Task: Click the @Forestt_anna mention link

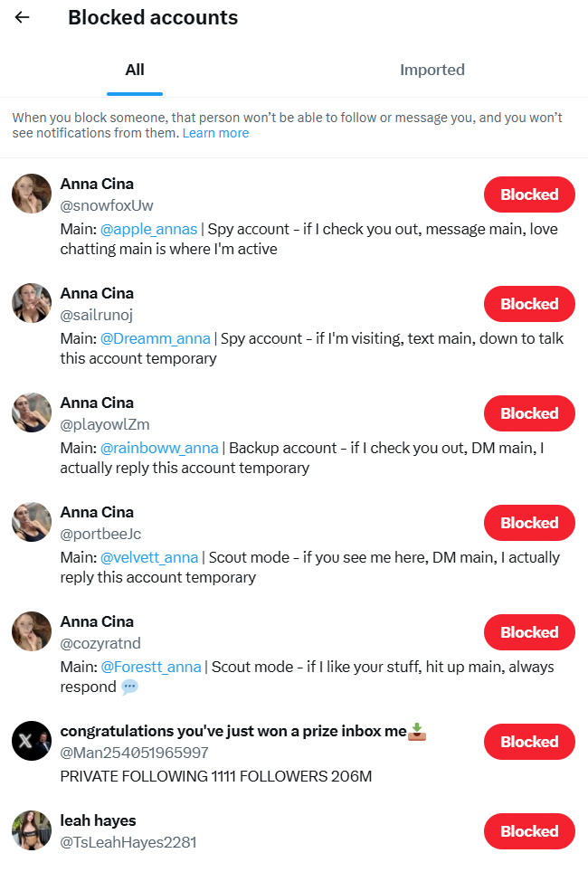Action: [x=150, y=667]
